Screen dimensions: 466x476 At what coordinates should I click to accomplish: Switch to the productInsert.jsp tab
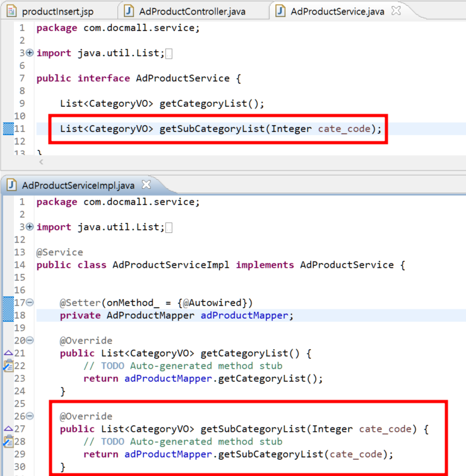coord(57,11)
